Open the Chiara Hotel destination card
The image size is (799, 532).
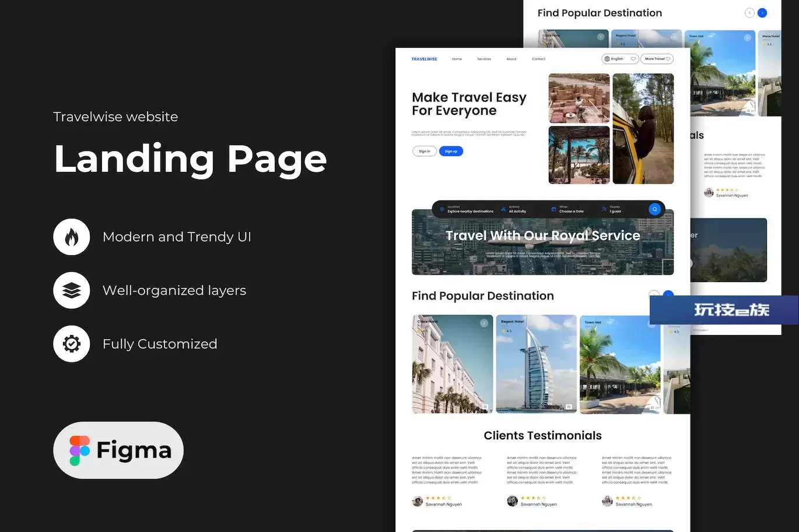click(x=453, y=364)
